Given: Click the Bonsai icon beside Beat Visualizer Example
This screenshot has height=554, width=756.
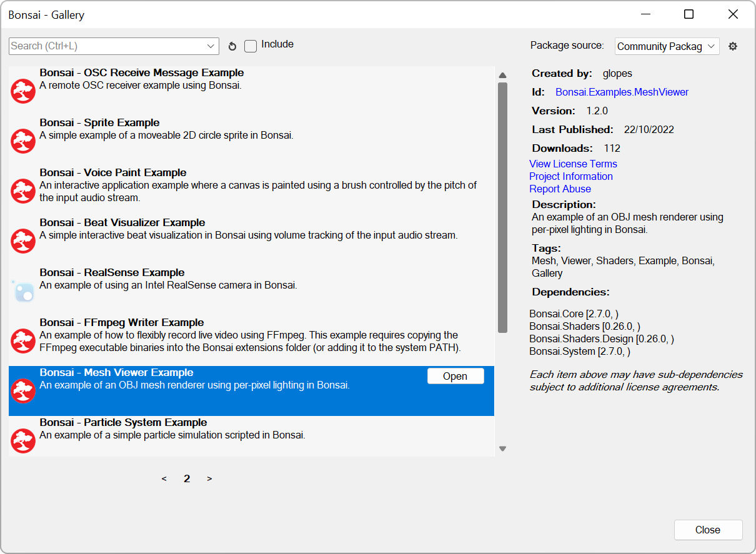Looking at the screenshot, I should coord(23,241).
